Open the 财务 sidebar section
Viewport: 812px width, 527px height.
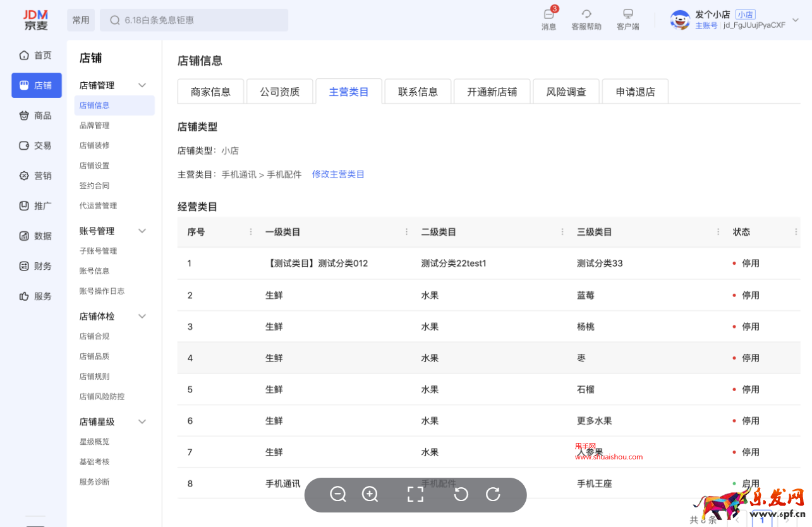(36, 266)
